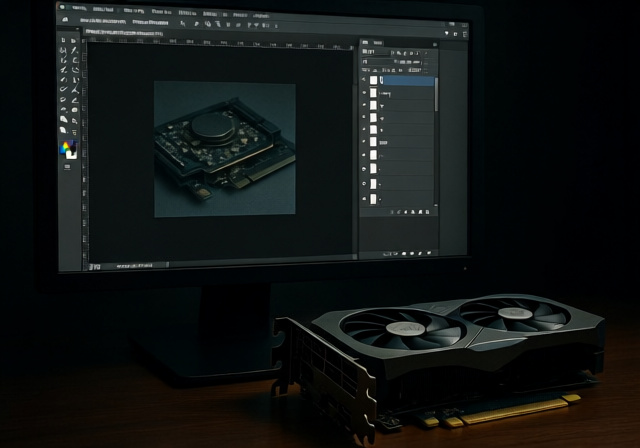Open the white background color swatch
This screenshot has height=448, width=640.
(72, 154)
